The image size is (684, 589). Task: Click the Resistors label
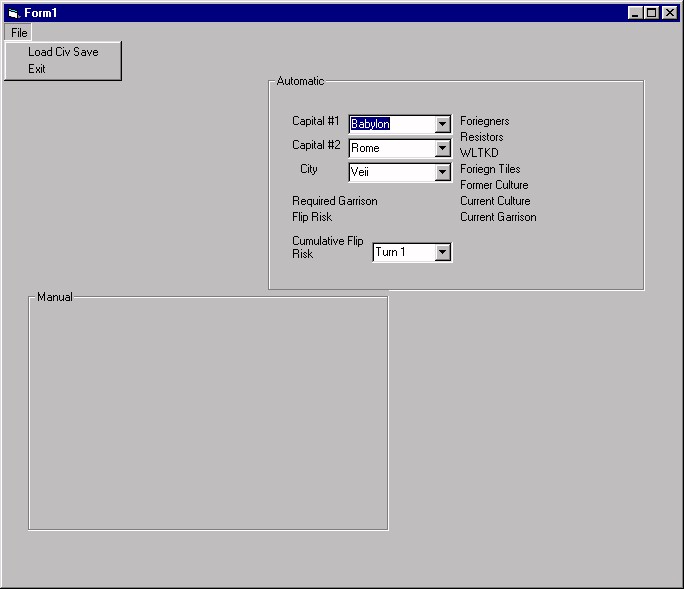(x=482, y=137)
